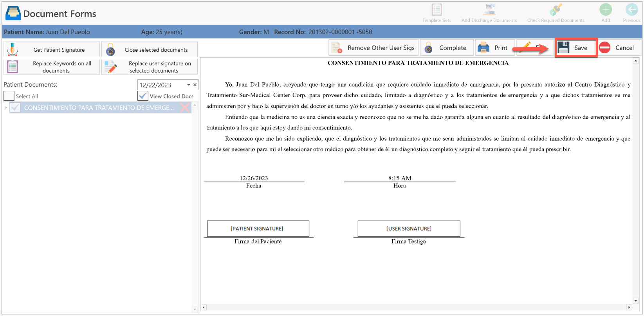Click the green Add plus icon

click(x=606, y=9)
